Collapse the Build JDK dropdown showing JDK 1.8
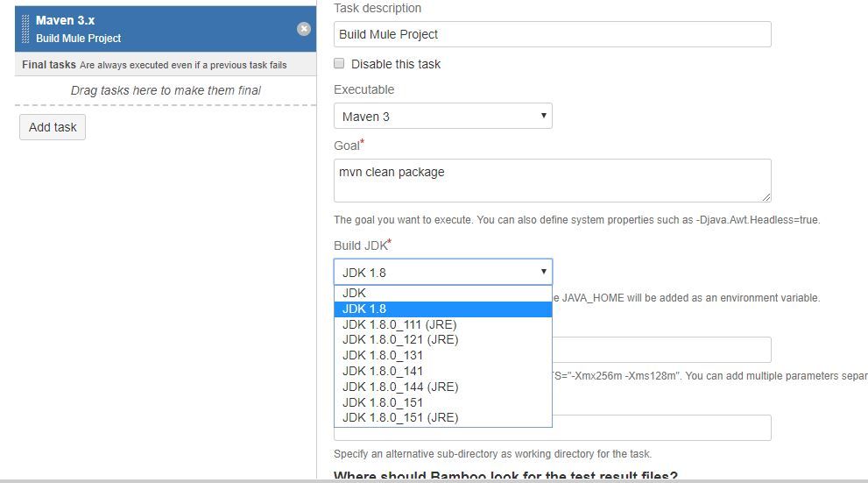 [443, 272]
